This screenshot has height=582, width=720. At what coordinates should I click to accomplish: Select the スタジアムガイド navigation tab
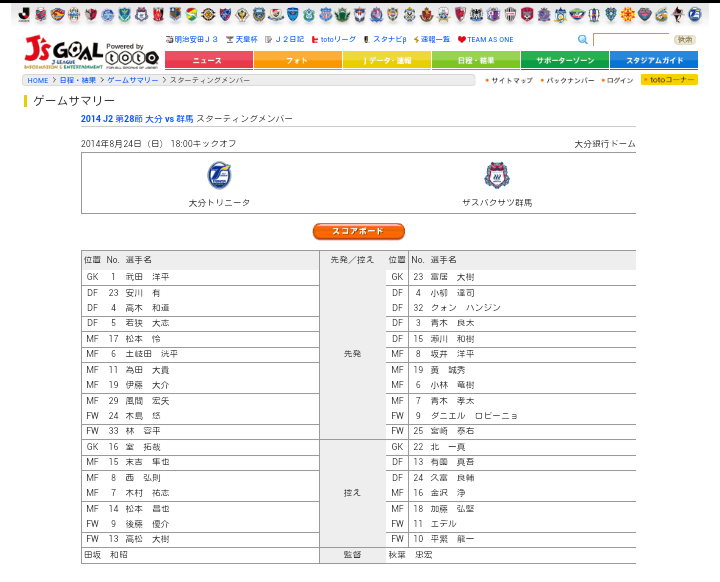click(654, 61)
